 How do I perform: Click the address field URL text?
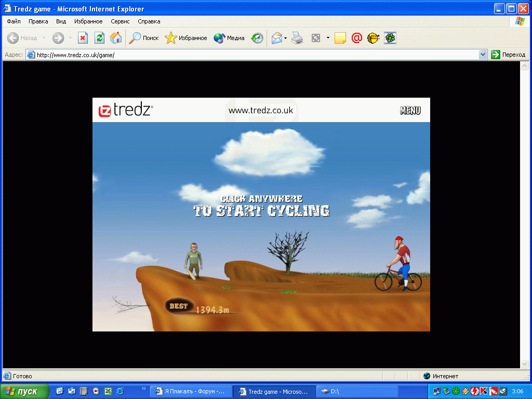click(75, 55)
